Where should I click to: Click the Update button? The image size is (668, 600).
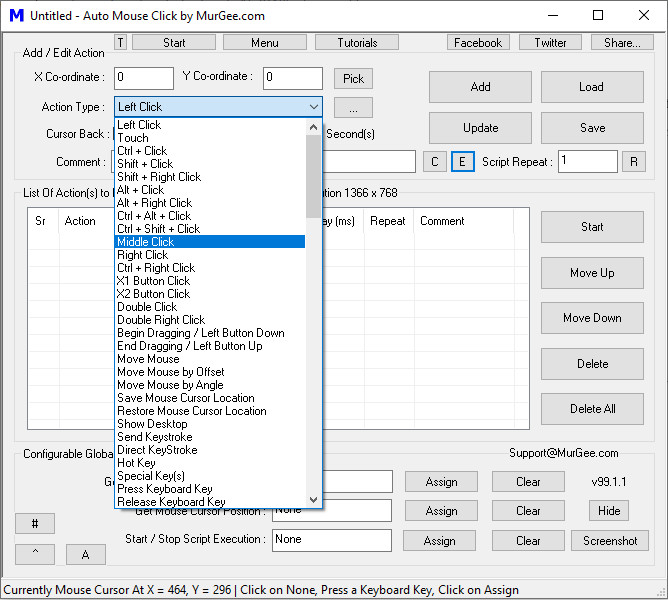pos(480,128)
